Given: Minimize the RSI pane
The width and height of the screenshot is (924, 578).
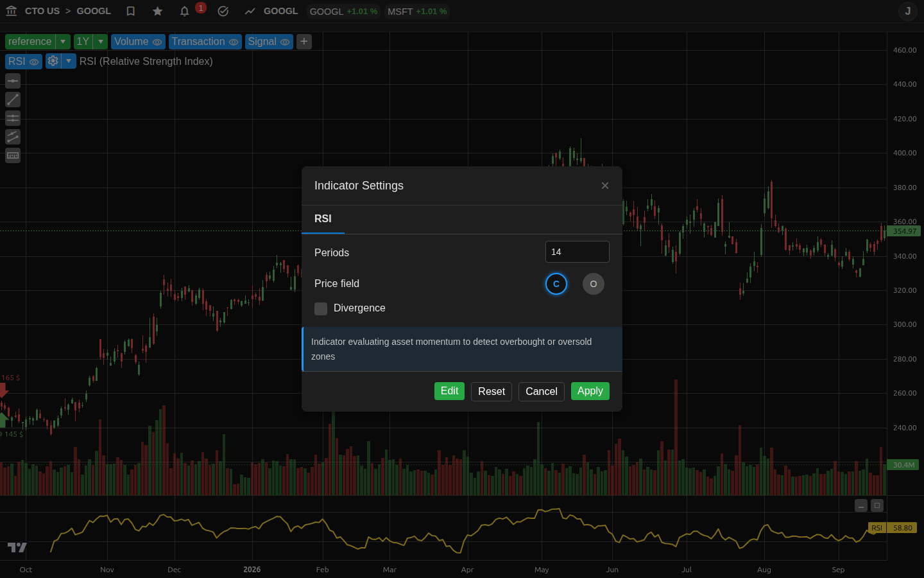Looking at the screenshot, I should pyautogui.click(x=861, y=505).
